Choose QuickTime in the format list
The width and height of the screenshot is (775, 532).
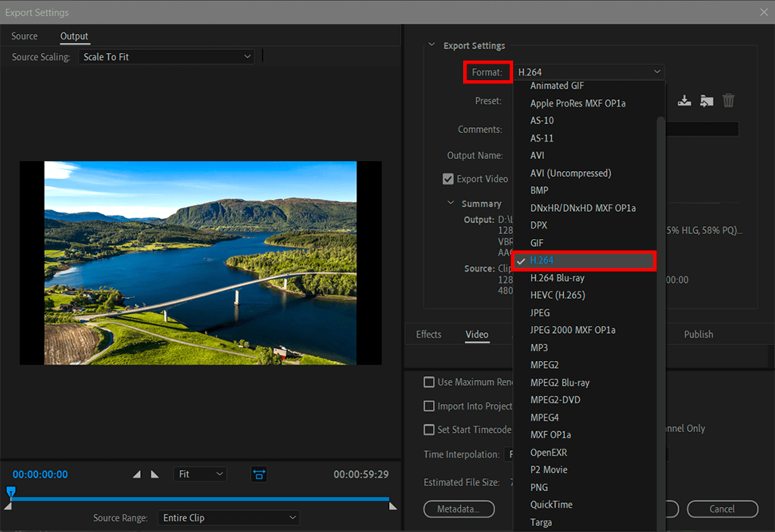click(551, 505)
